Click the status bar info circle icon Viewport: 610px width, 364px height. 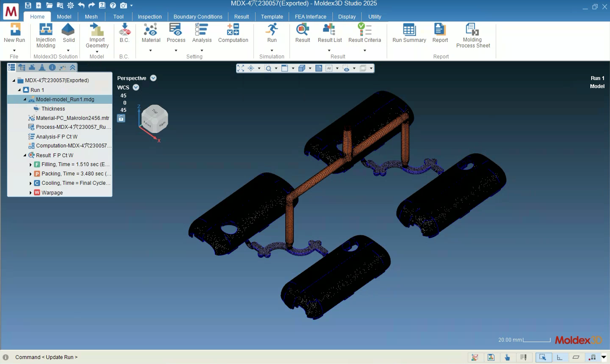(x=6, y=357)
